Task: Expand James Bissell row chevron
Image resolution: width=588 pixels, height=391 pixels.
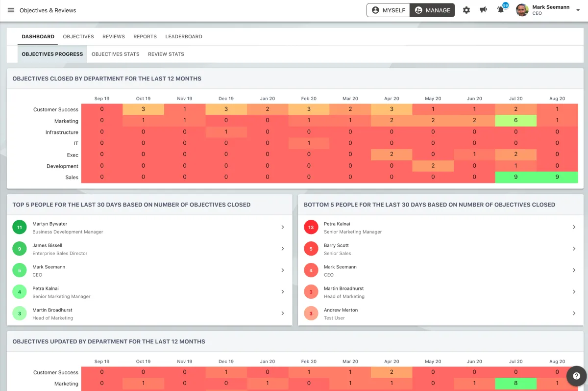Action: click(283, 249)
